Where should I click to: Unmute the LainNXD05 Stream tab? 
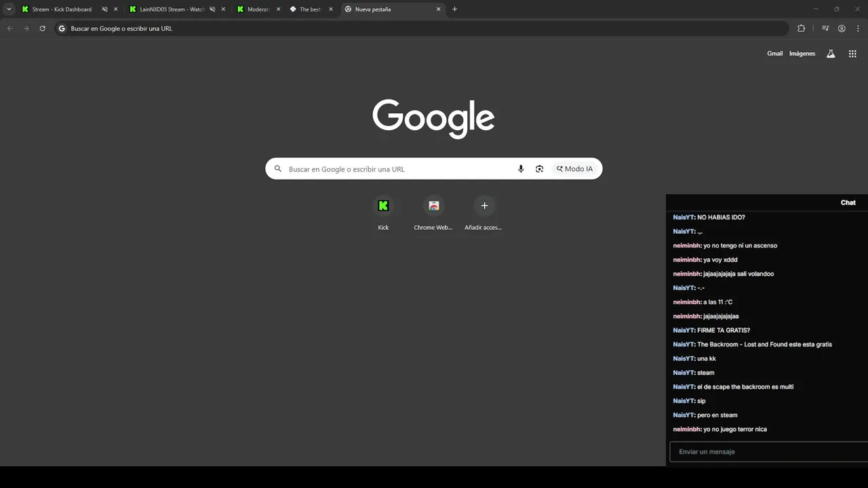(x=212, y=9)
